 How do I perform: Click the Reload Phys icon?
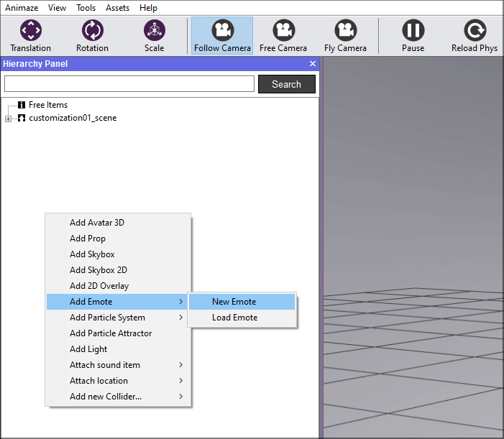pyautogui.click(x=475, y=31)
